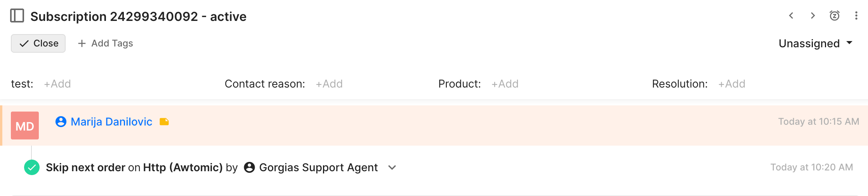Click the yellow note icon beside Marija Danilovic

click(164, 122)
